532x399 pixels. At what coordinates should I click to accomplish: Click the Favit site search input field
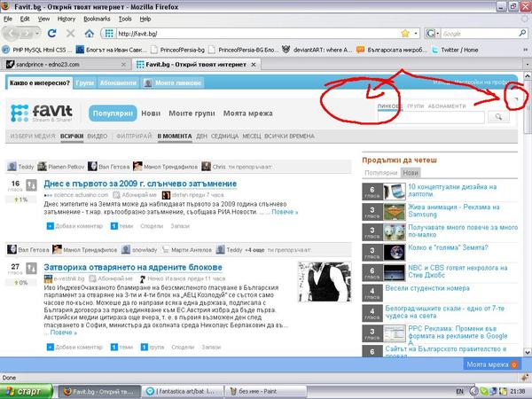(x=431, y=117)
